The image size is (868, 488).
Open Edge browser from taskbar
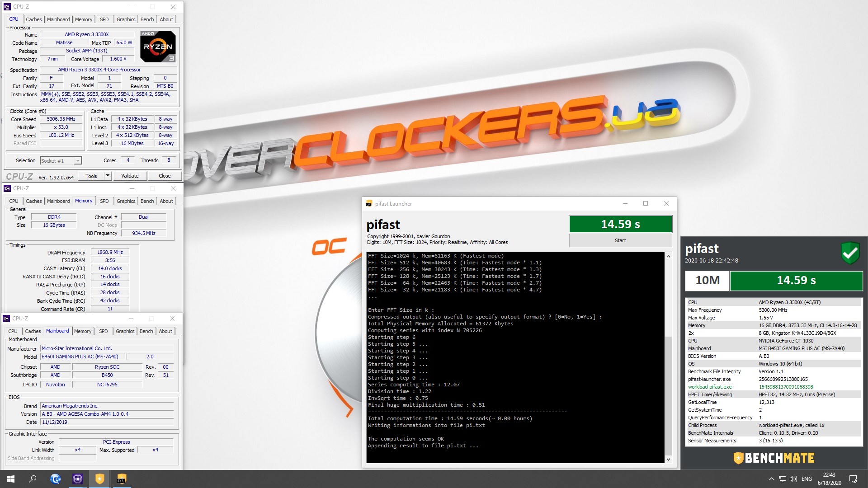(55, 479)
